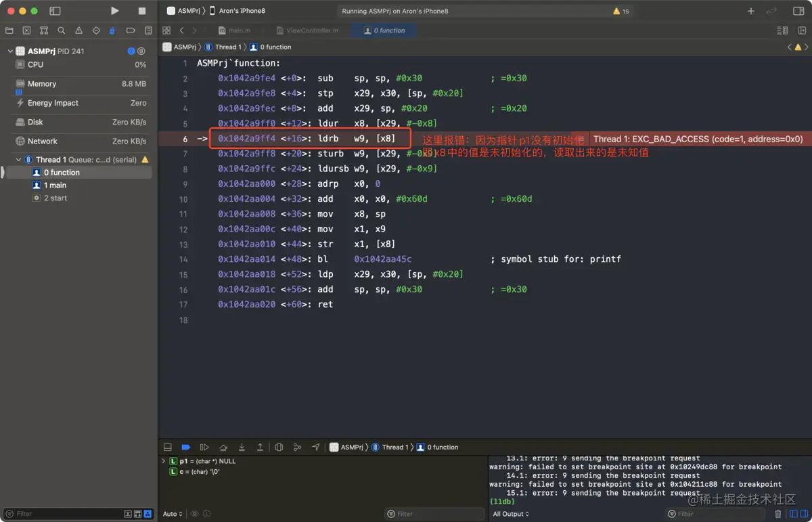Open the Report navigator icon
The image size is (812, 522).
click(x=148, y=30)
